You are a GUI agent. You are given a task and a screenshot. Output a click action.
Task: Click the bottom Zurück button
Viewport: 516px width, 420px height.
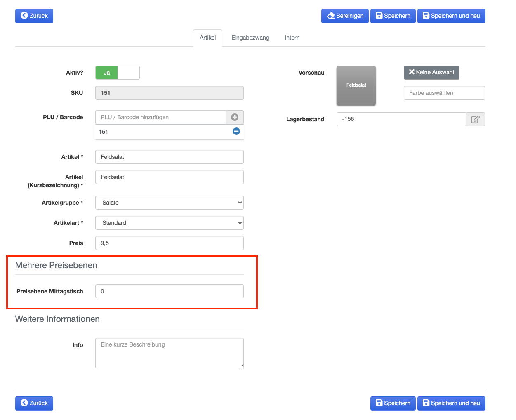pos(34,403)
